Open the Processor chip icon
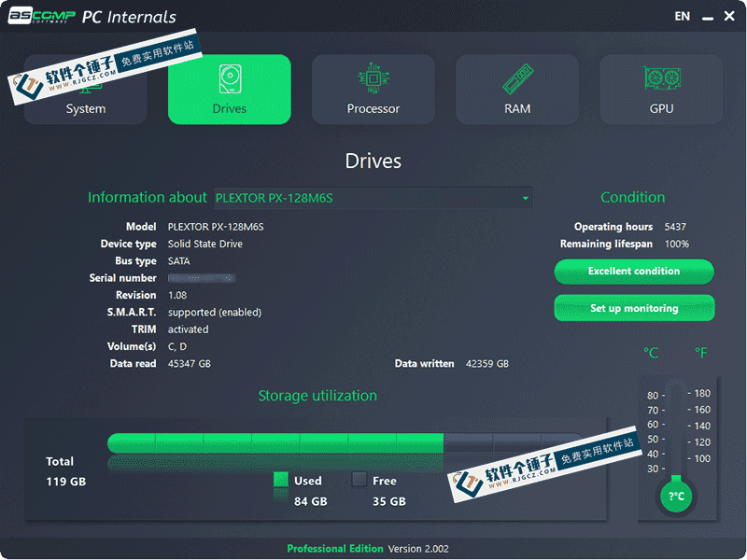Image resolution: width=747 pixels, height=560 pixels. point(373,77)
